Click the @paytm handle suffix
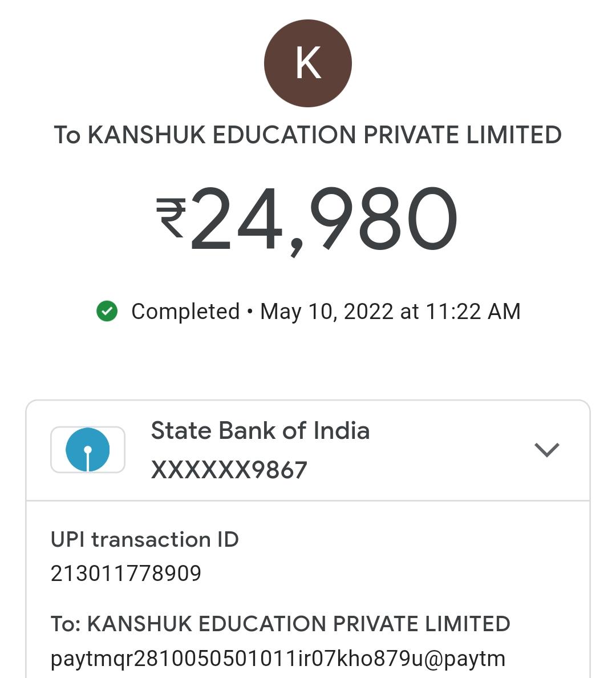Viewport: 616px width, 678px height. pos(465,659)
